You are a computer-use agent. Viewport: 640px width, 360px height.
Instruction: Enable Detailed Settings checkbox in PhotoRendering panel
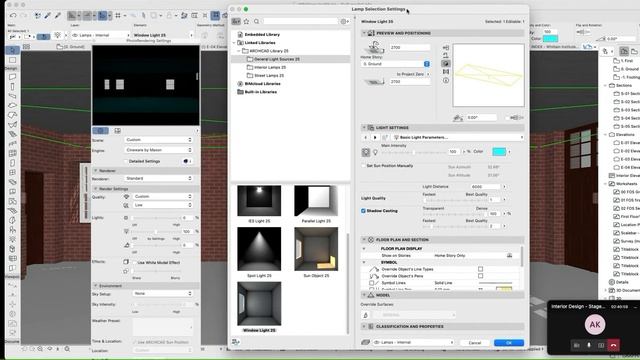pyautogui.click(x=126, y=161)
